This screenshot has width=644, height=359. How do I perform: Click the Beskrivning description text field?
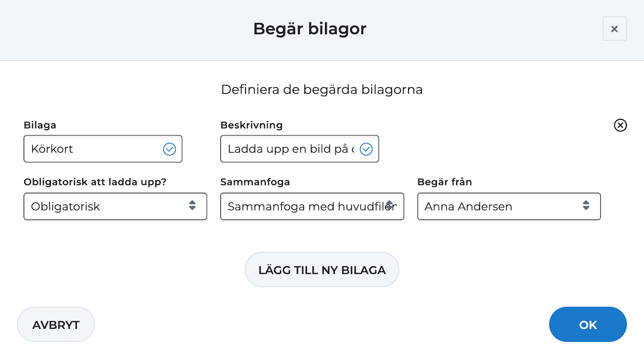pos(290,149)
